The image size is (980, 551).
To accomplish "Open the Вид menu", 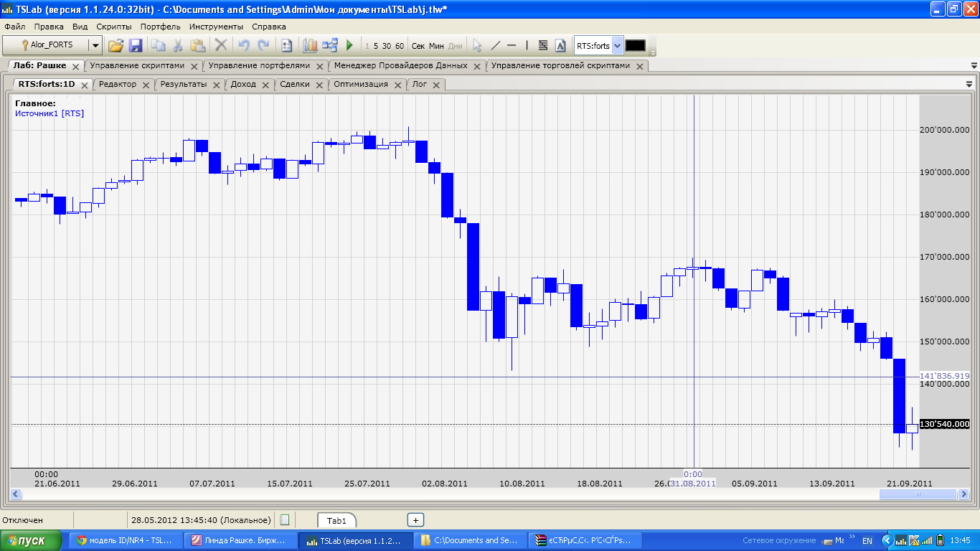I will 80,27.
